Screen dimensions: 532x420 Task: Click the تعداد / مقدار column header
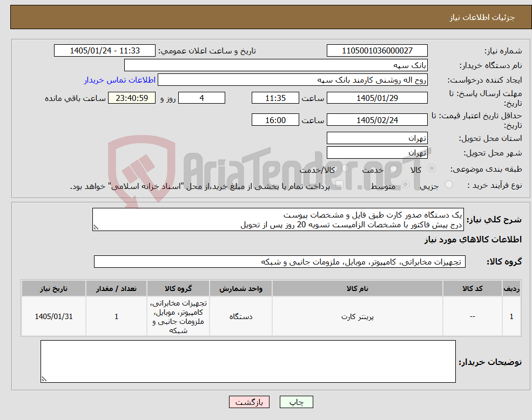point(116,288)
